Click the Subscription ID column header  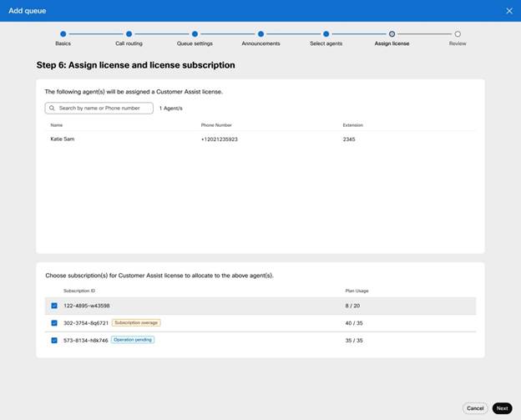(79, 291)
